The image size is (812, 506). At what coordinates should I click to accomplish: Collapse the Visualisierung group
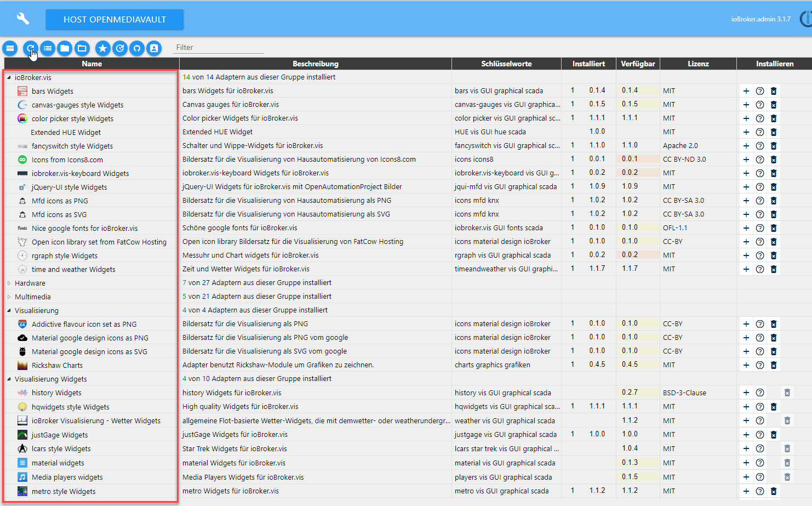pyautogui.click(x=9, y=310)
